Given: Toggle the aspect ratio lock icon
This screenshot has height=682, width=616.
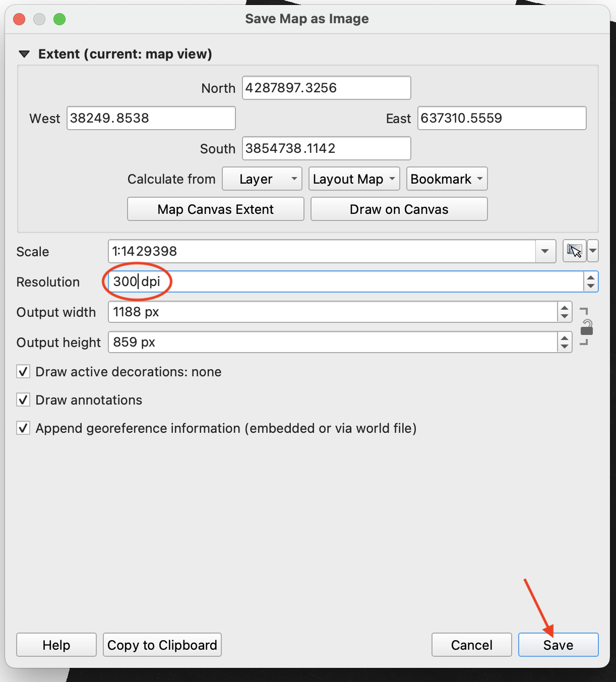Looking at the screenshot, I should pos(587,327).
